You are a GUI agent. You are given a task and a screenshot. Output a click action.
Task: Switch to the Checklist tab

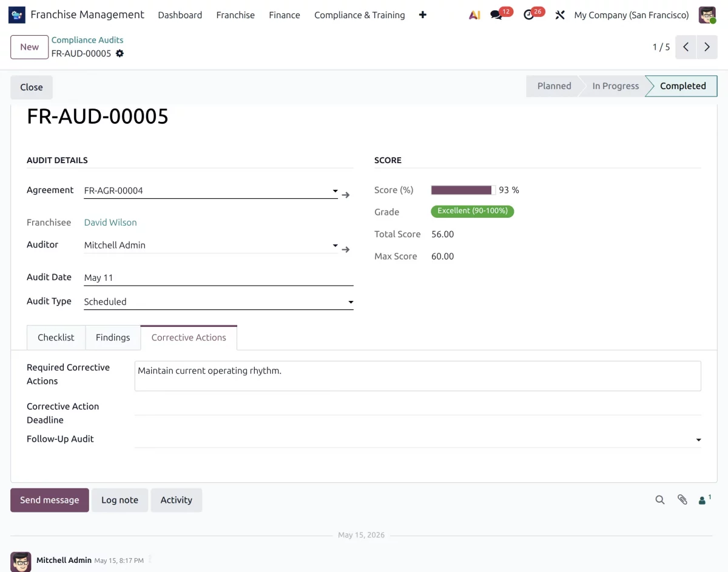[56, 337]
